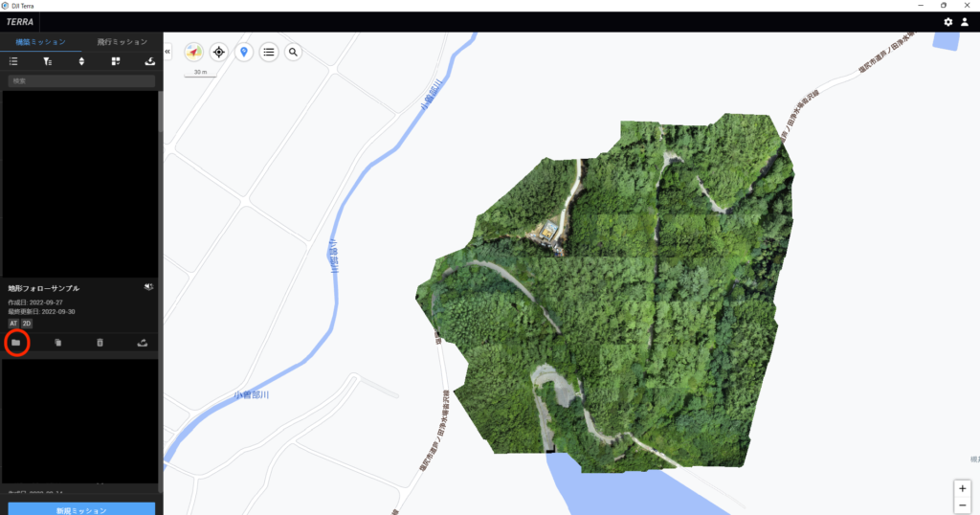Open the mission folder icon
The image size is (980, 515).
pyautogui.click(x=15, y=342)
